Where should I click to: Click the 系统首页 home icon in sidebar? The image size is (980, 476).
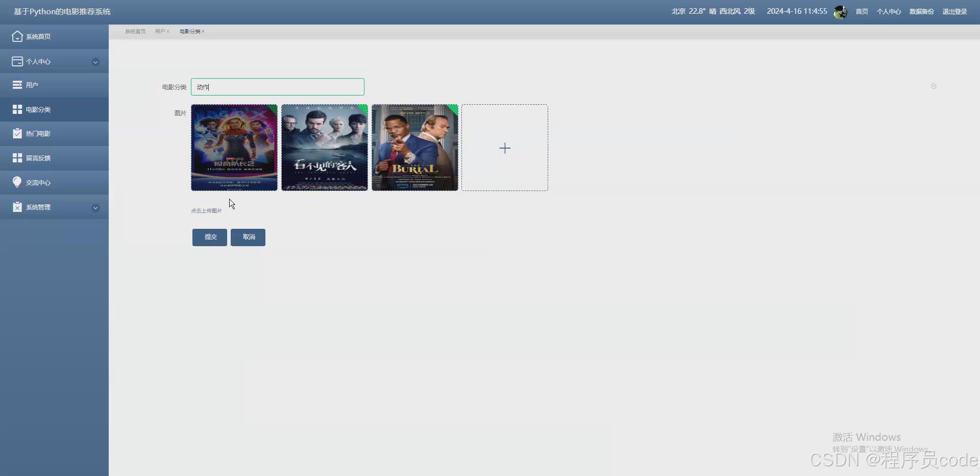click(x=17, y=36)
